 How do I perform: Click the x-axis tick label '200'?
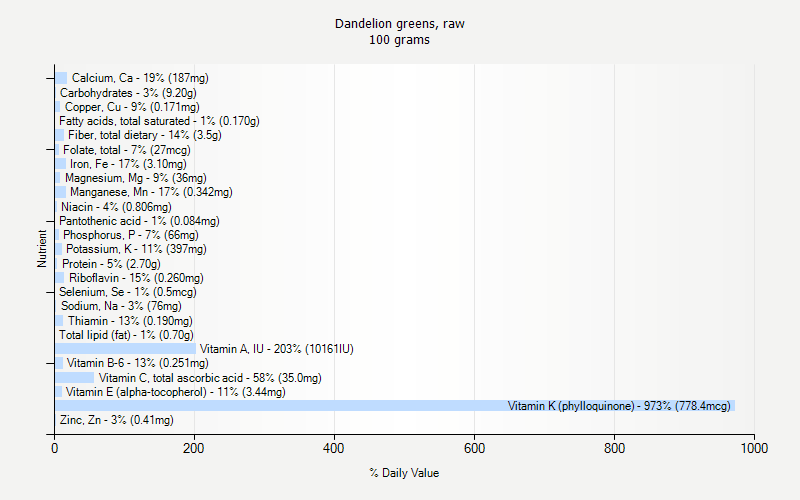pyautogui.click(x=194, y=448)
